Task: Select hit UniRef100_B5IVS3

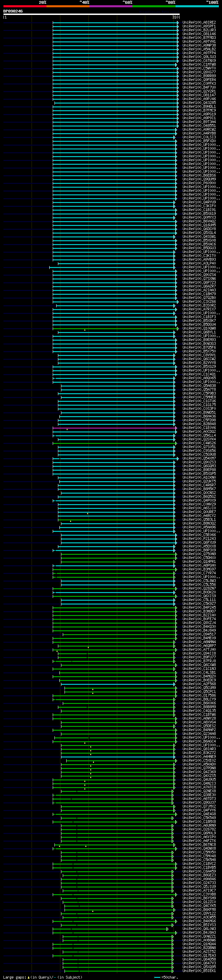Action: pyautogui.click(x=199, y=925)
